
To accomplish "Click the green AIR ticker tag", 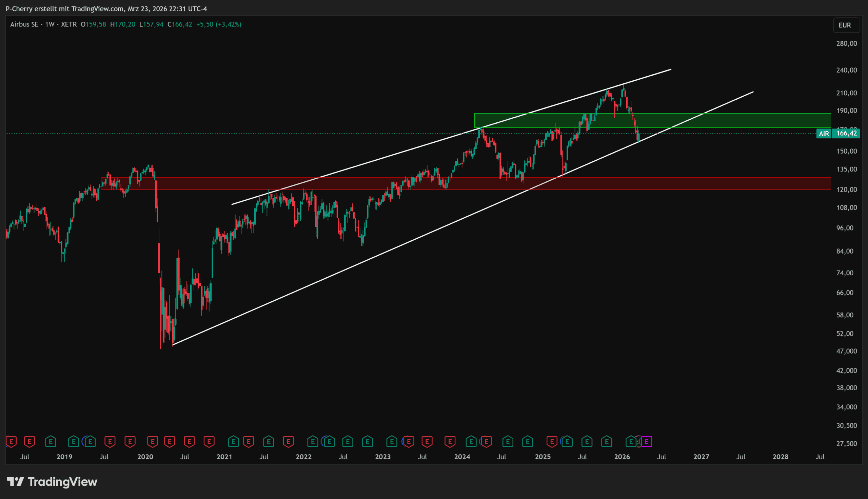I will [824, 134].
